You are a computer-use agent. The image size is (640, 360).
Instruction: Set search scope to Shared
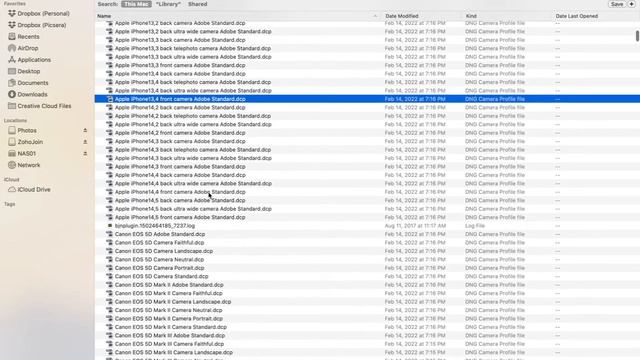[x=198, y=4]
